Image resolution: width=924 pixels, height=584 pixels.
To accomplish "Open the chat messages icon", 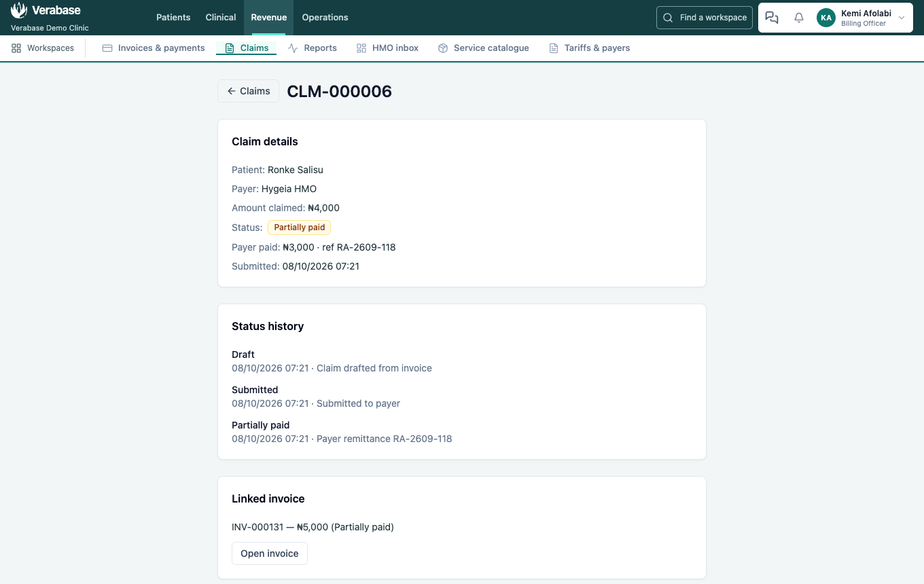I will point(772,18).
